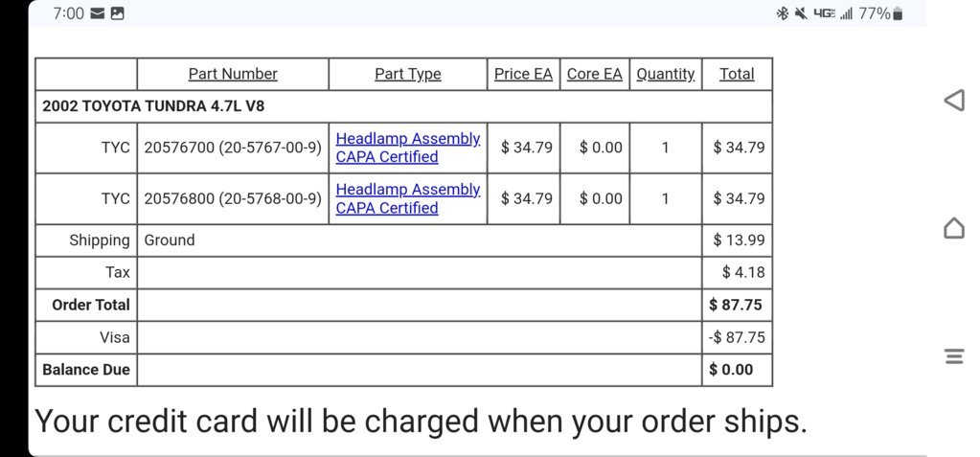
Task: Click the Quantity column header
Action: (x=666, y=74)
